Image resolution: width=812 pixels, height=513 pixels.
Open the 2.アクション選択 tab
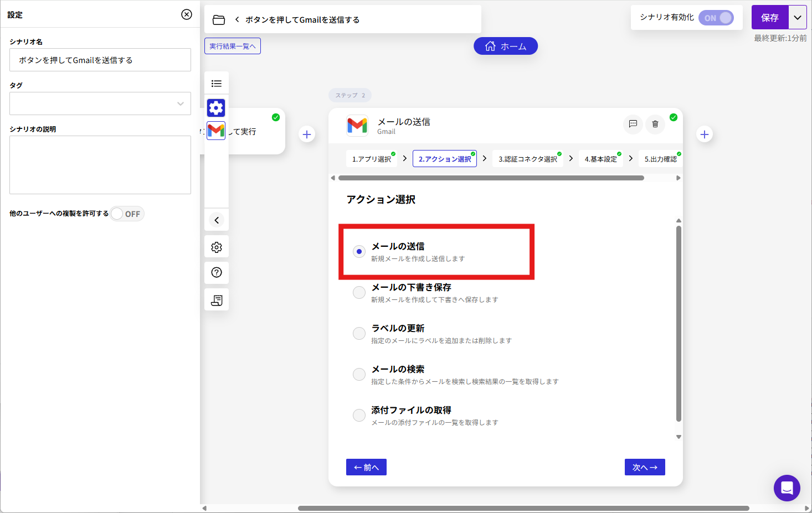445,159
